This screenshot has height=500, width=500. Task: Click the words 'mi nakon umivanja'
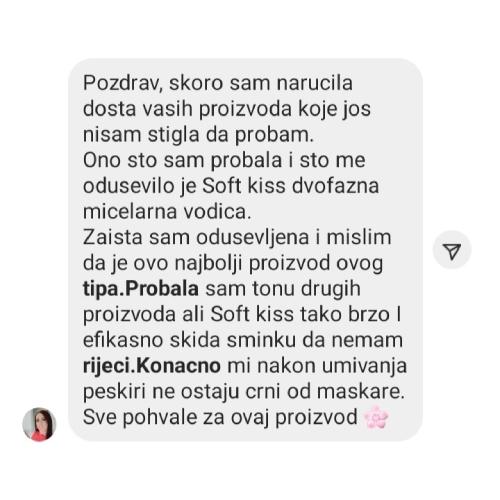317,366
